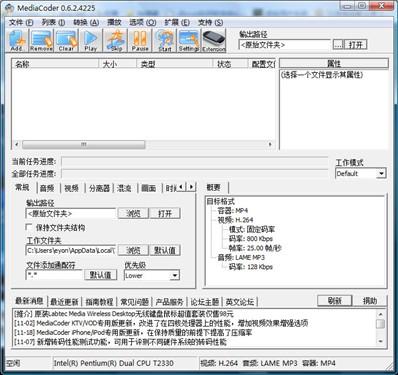Switch to 指南教程 news tab
The image size is (398, 375).
coord(99,302)
